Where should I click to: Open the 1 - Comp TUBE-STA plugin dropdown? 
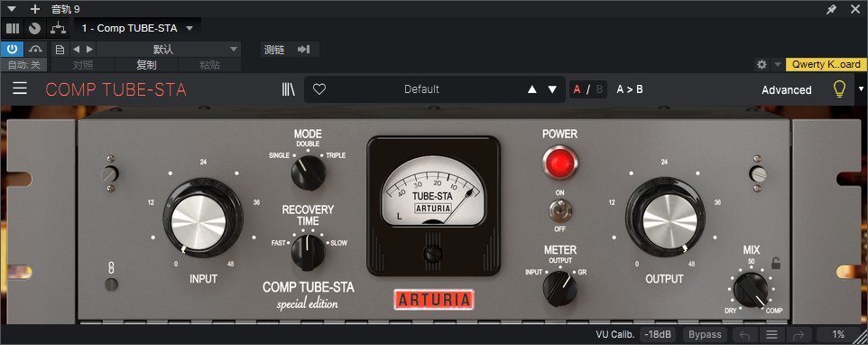(x=137, y=28)
